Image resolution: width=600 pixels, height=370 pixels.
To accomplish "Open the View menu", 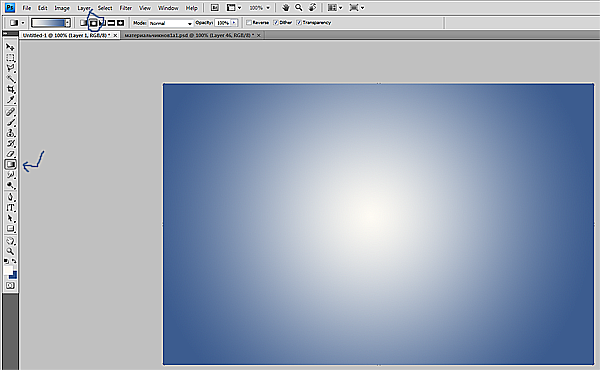I will pos(145,8).
